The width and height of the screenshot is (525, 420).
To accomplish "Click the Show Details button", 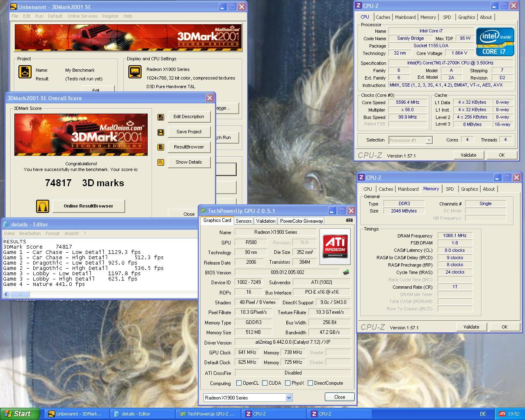I will [x=189, y=162].
